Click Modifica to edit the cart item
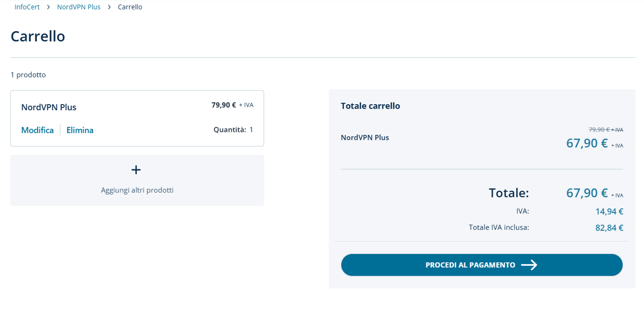 coord(37,130)
